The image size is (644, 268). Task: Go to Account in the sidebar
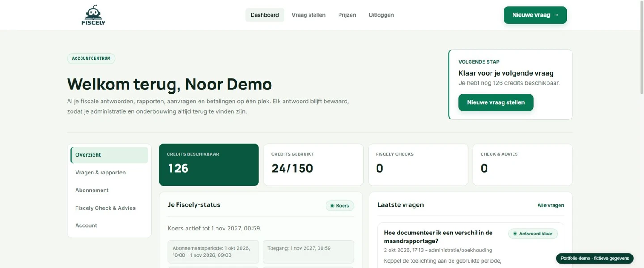[x=110, y=225]
